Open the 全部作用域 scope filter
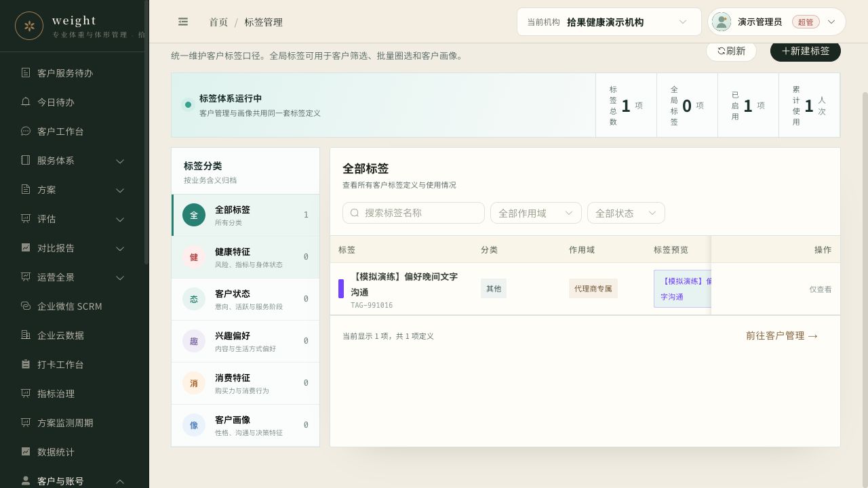Image resolution: width=868 pixels, height=488 pixels. click(x=536, y=213)
